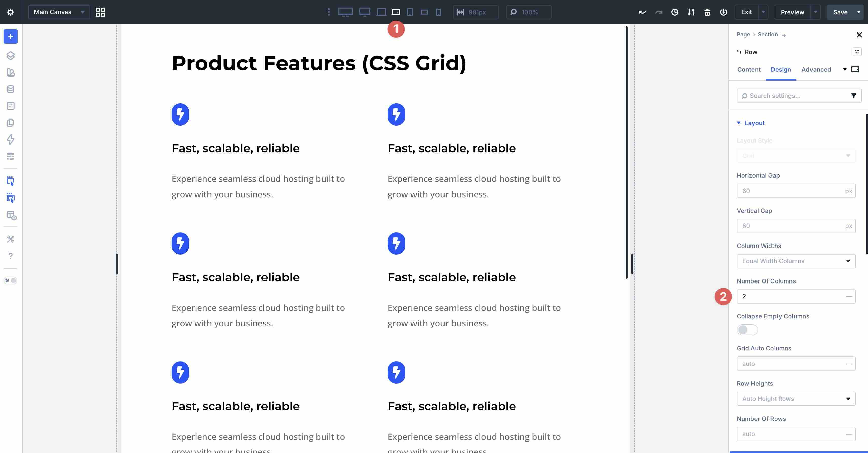Toggle the gear switch at sidebar bottom
The width and height of the screenshot is (868, 453).
pyautogui.click(x=10, y=280)
